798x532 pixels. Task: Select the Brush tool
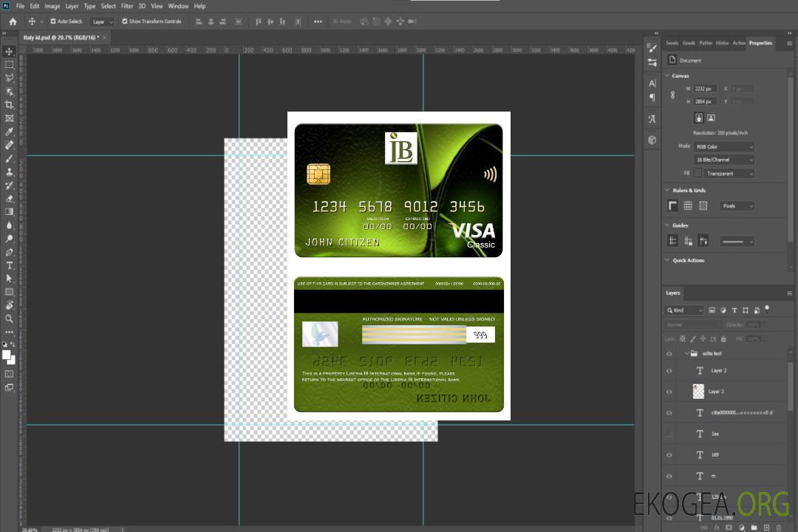(x=9, y=158)
